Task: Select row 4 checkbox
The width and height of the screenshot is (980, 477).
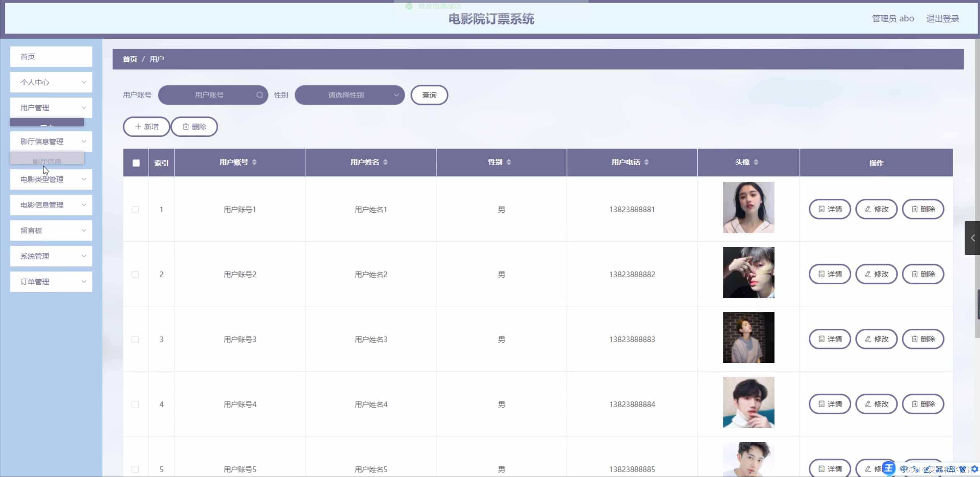Action: pos(135,405)
